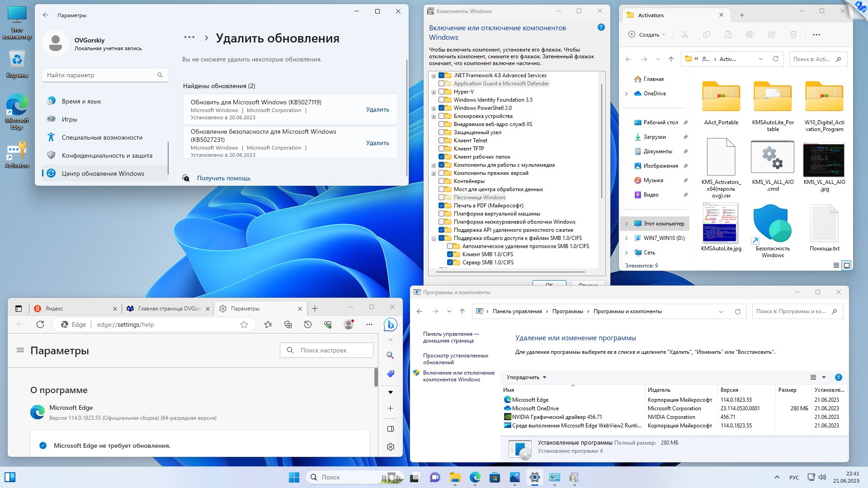Click Поиск настроек field in Edge settings
Viewport: 868px width, 488px height.
327,350
